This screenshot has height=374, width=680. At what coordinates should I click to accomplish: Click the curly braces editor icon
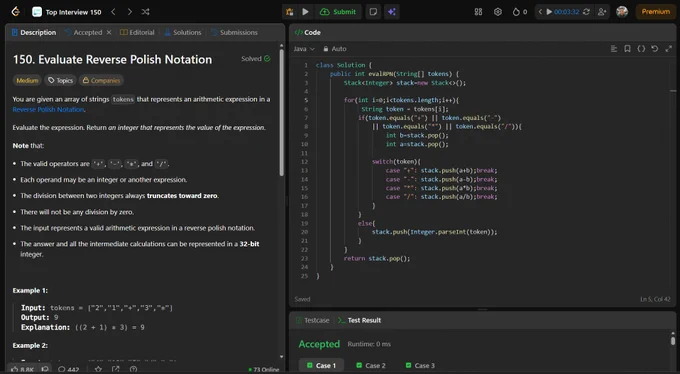click(x=641, y=49)
